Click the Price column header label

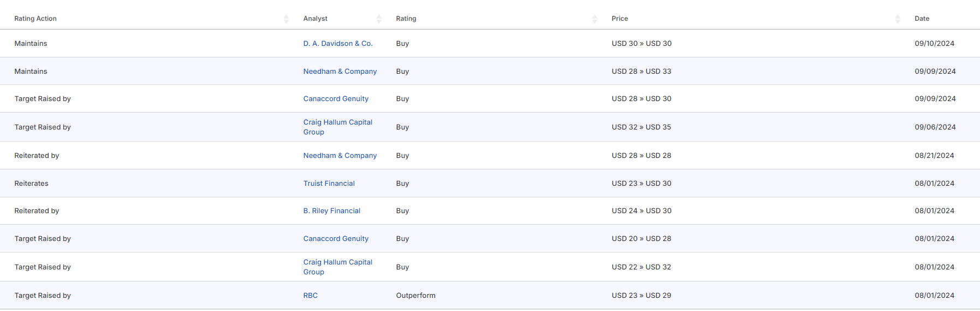(620, 19)
